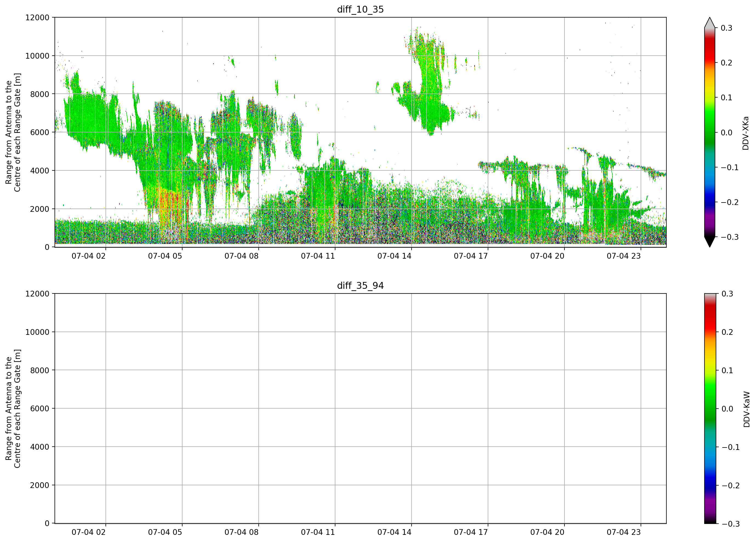This screenshot has height=542, width=756.
Task: Click '07-04 11' tick on bottom plot
Action: tap(318, 532)
